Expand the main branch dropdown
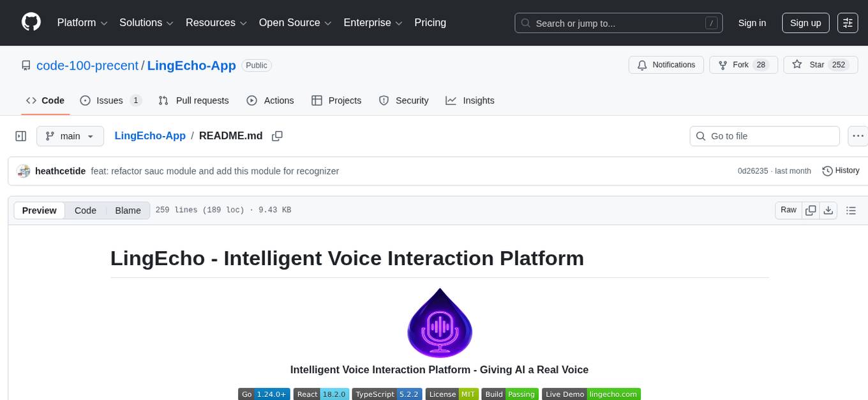 pyautogui.click(x=70, y=135)
